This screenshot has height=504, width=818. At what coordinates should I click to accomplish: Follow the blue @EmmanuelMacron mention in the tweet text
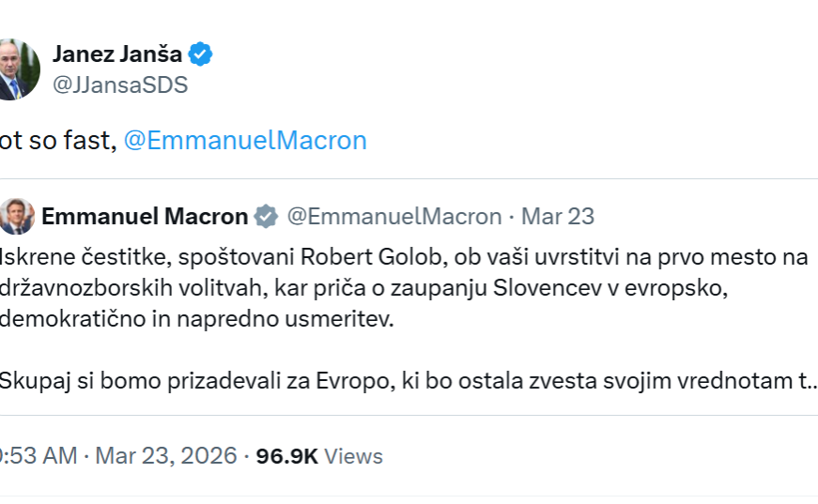tap(245, 141)
